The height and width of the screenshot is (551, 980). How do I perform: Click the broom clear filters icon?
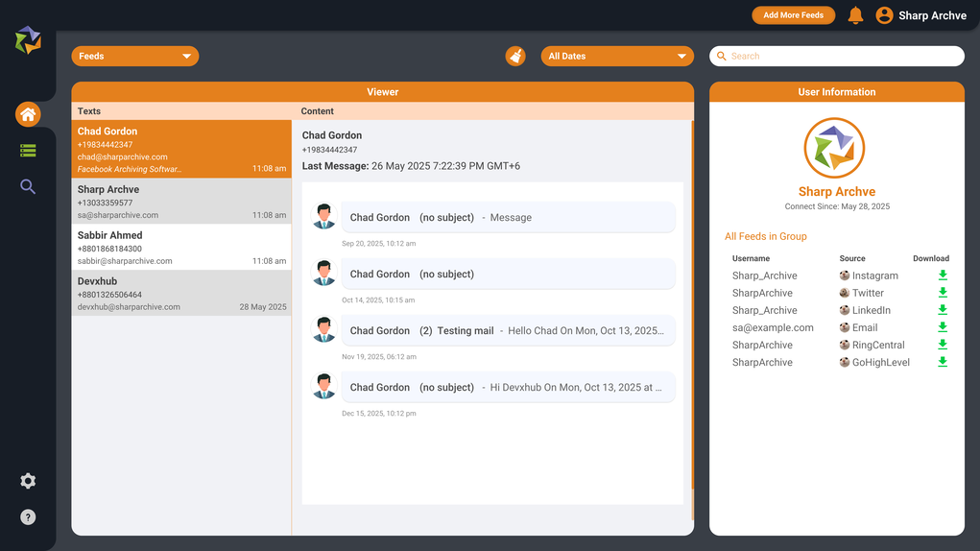tap(515, 57)
